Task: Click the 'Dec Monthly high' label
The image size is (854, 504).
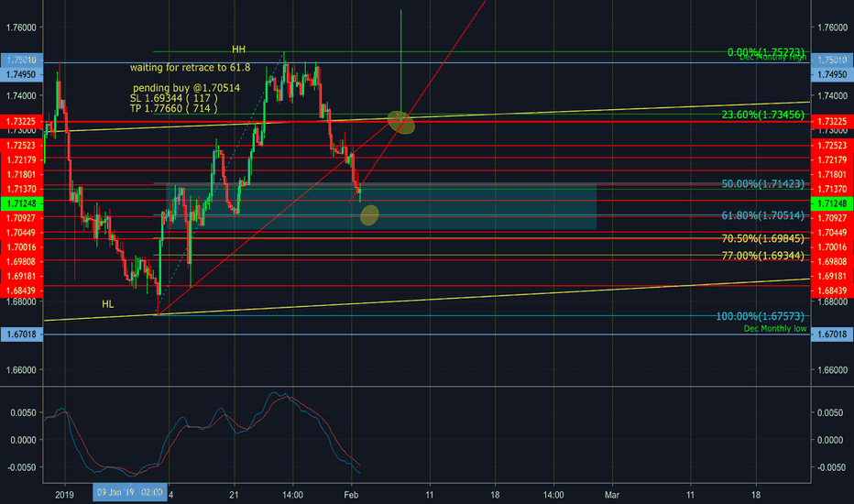Action: coord(772,57)
